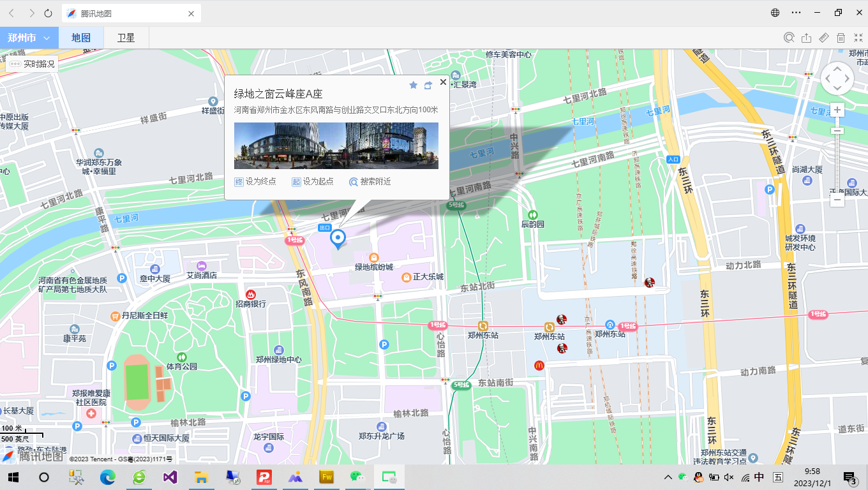Click 设为终点 to set as destination
Viewport: 868px width, 490px height.
point(255,182)
